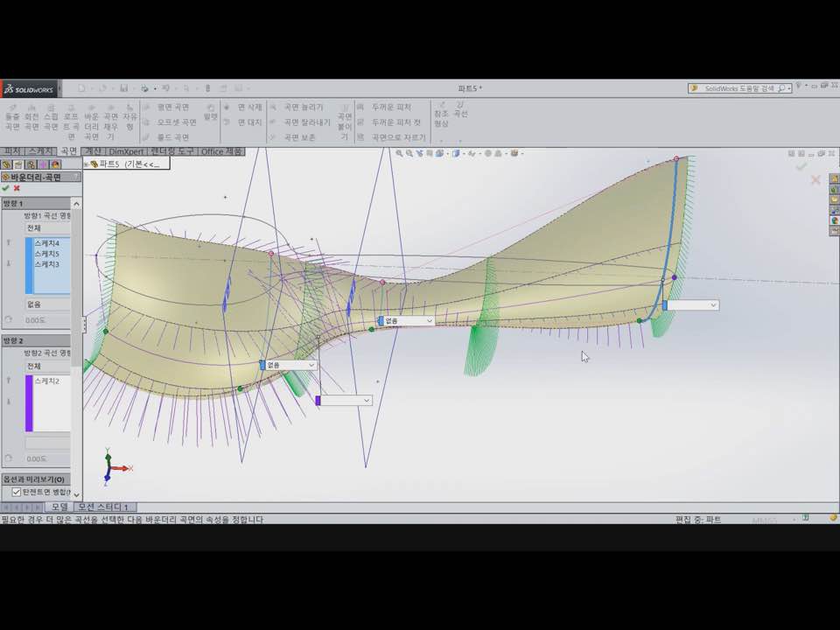Click 곡면 보존 untrim surface command
This screenshot has height=630, width=840.
pos(294,137)
